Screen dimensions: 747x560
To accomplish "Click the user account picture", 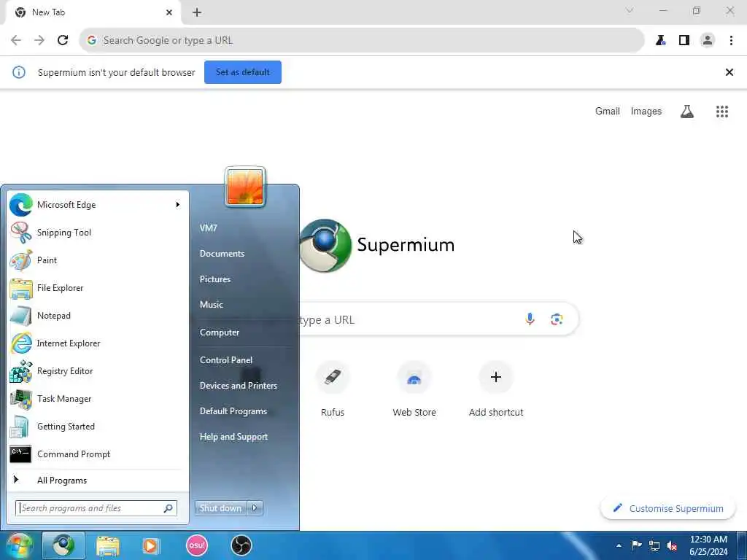I will (x=245, y=187).
